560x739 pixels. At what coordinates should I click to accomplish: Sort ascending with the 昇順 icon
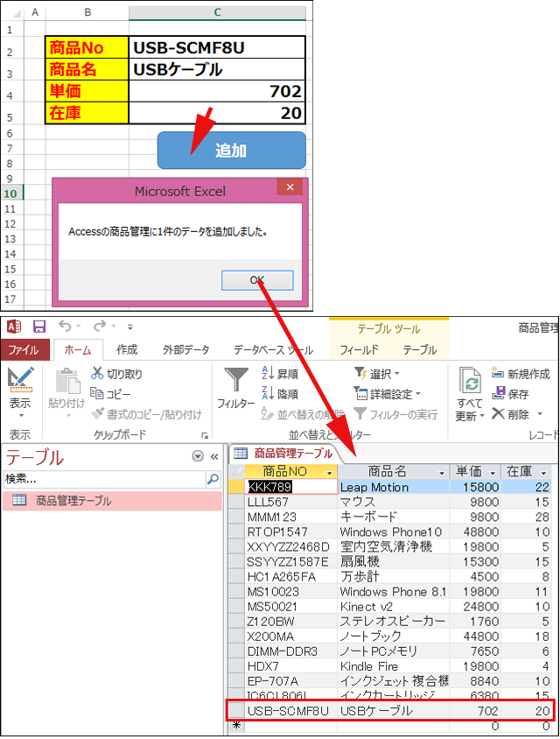coord(269,374)
